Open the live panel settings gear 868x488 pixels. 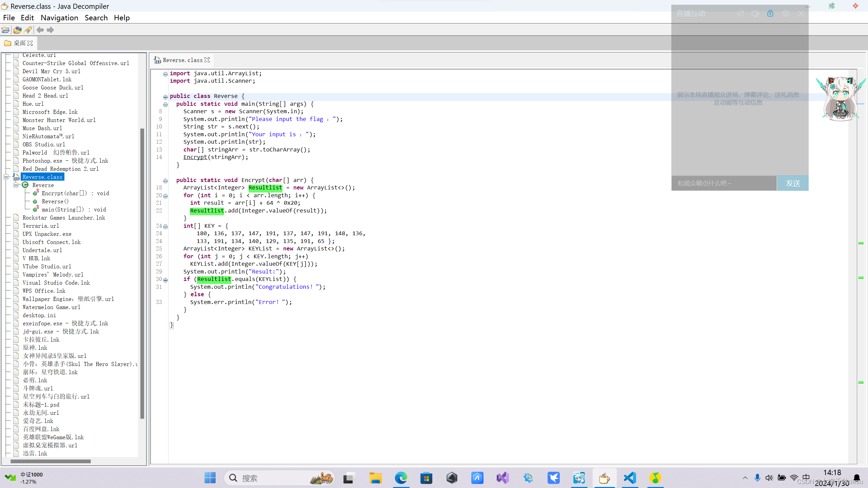(x=786, y=14)
